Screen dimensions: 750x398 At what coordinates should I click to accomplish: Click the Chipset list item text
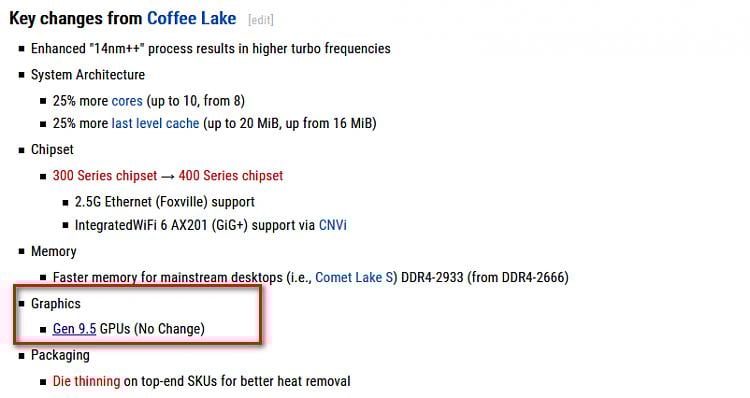[52, 149]
